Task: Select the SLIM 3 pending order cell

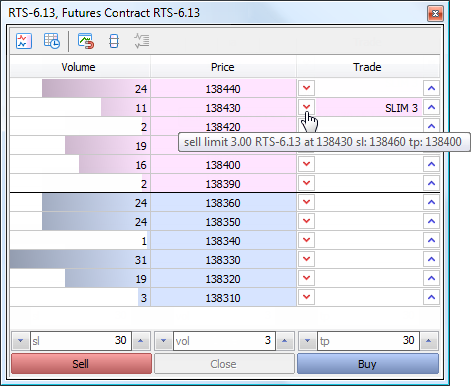Action: pos(369,108)
